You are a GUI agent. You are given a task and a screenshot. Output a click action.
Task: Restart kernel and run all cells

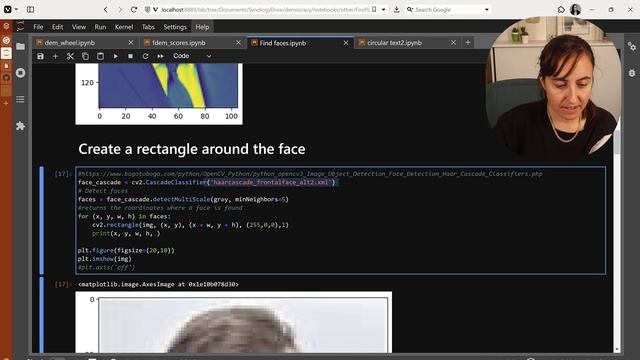point(160,56)
